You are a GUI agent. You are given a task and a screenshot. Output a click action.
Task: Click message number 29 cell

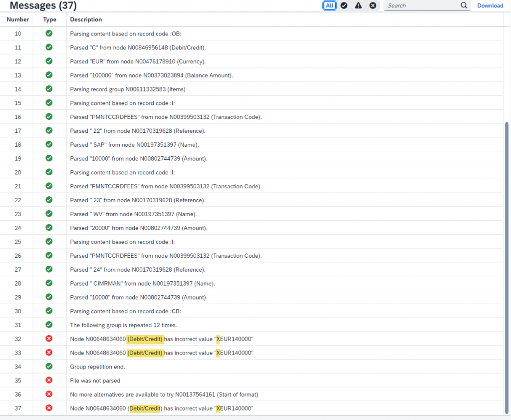17,297
